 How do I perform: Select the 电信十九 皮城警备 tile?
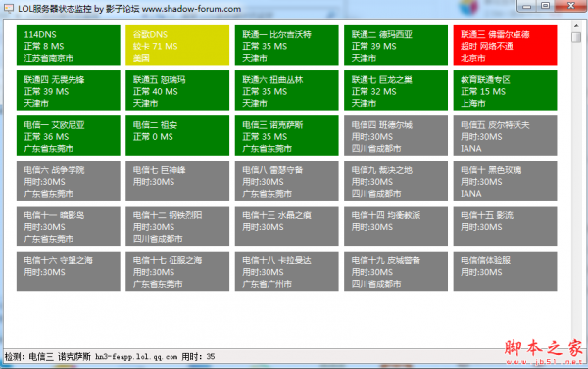point(396,271)
